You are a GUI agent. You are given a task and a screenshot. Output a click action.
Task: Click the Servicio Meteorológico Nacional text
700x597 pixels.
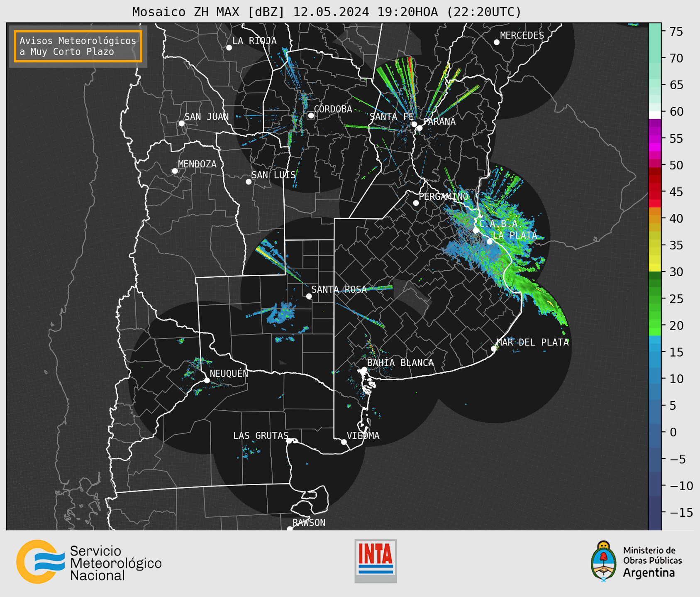point(116,563)
